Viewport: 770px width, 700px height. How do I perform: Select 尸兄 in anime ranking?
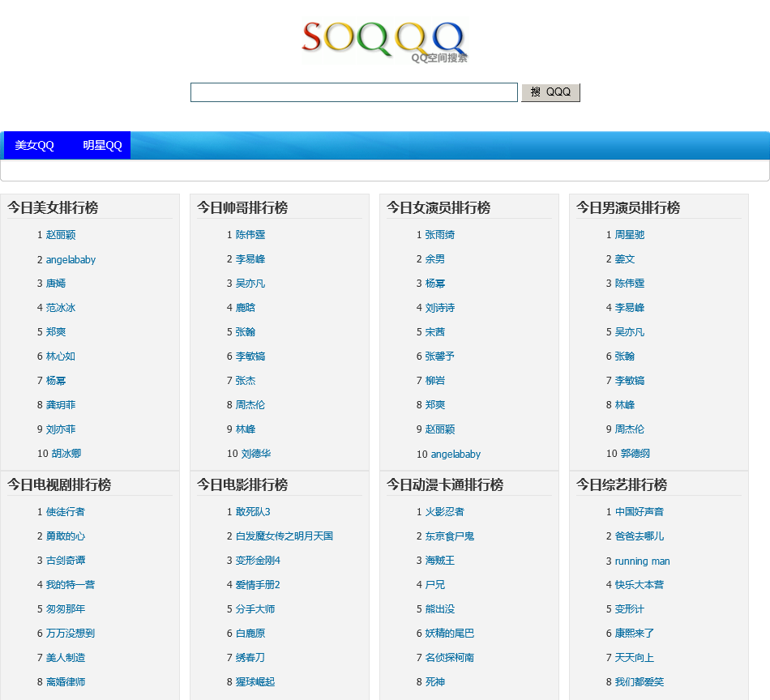pyautogui.click(x=434, y=585)
